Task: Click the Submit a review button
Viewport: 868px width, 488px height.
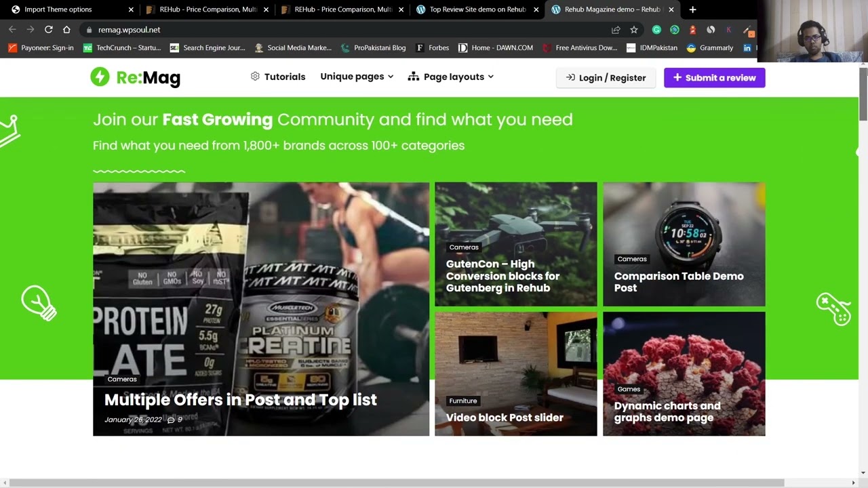Action: pyautogui.click(x=714, y=77)
